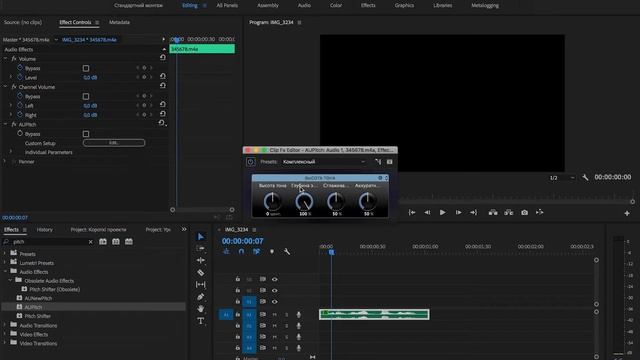Select the Pen tool
Screen dimensions: 640x360
click(200, 297)
